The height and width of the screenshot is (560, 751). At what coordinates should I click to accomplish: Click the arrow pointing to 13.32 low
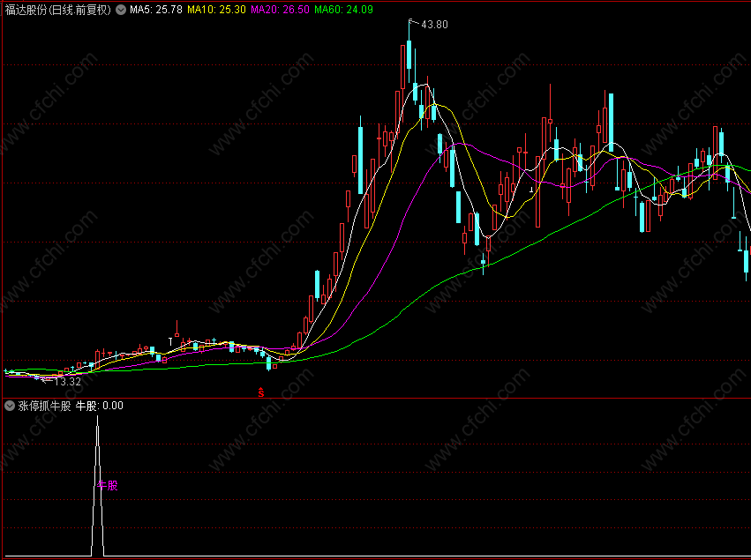(x=47, y=380)
